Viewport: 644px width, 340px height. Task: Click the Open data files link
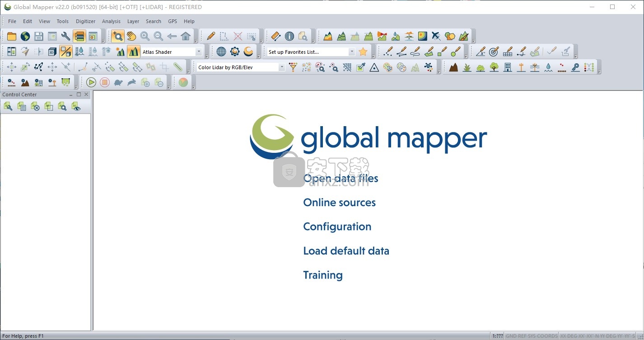pos(341,178)
